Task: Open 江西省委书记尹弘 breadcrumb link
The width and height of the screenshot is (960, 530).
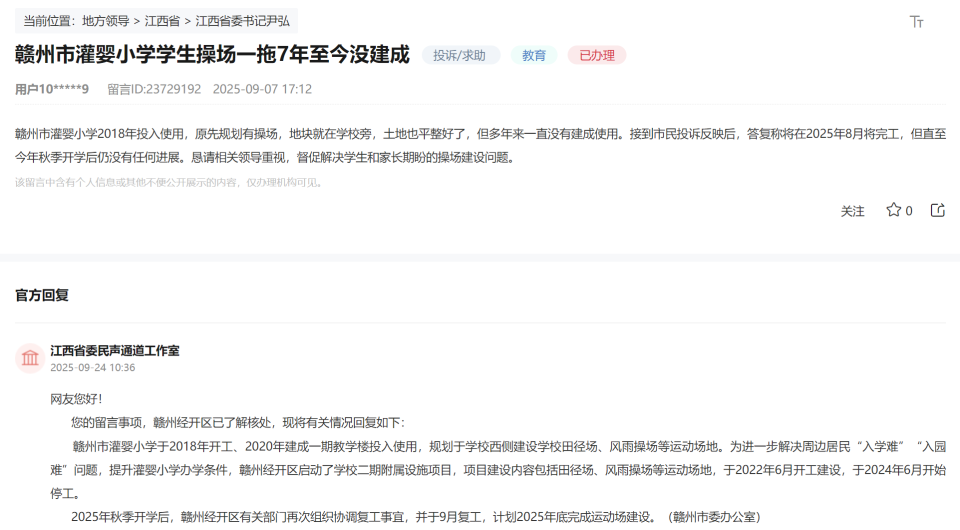Action: coord(242,21)
